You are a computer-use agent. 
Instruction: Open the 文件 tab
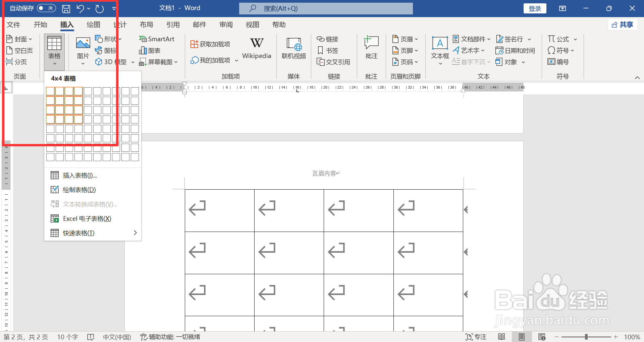click(x=13, y=25)
